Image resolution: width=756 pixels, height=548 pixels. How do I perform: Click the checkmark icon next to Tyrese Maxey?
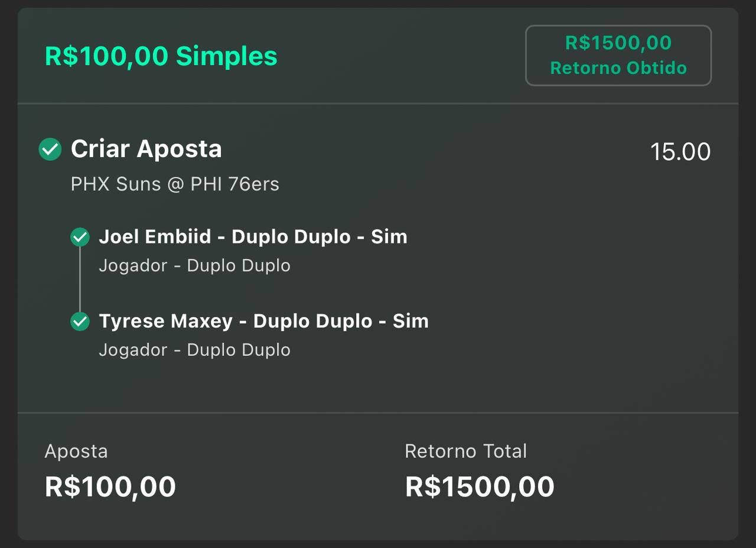80,322
